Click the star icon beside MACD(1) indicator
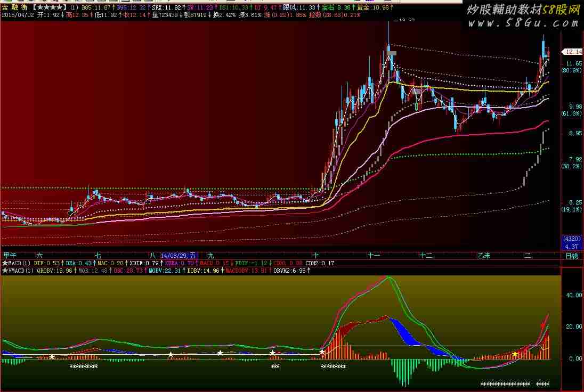584x392 pixels. (5, 263)
